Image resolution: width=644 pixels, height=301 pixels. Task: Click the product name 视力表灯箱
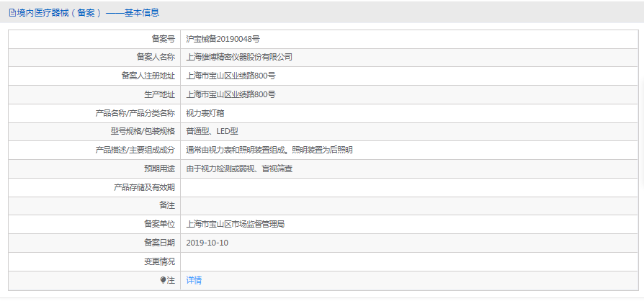(205, 113)
